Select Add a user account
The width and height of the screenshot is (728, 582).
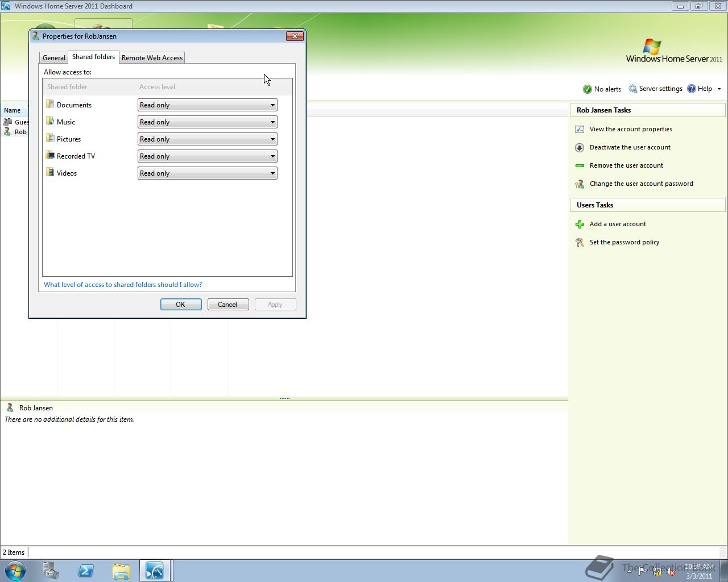[618, 224]
